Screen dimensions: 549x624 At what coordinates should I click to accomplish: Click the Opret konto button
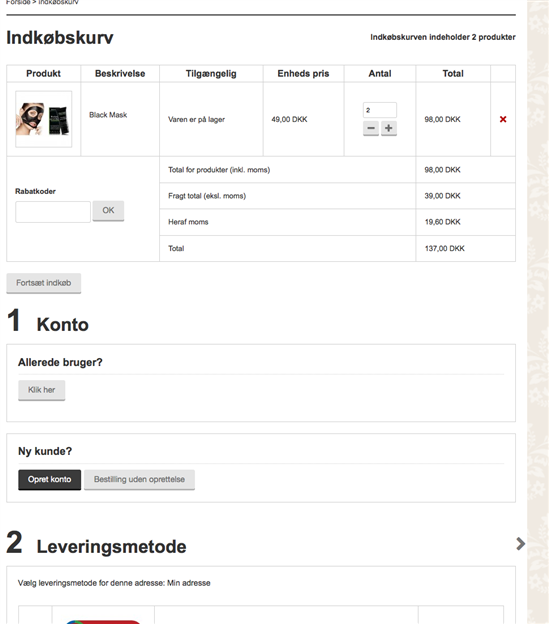tap(49, 480)
